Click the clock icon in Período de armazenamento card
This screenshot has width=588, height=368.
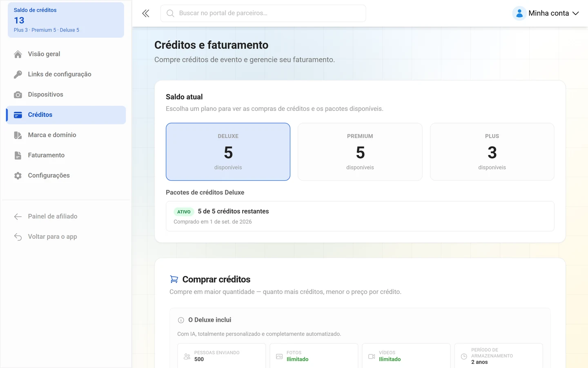click(x=464, y=357)
